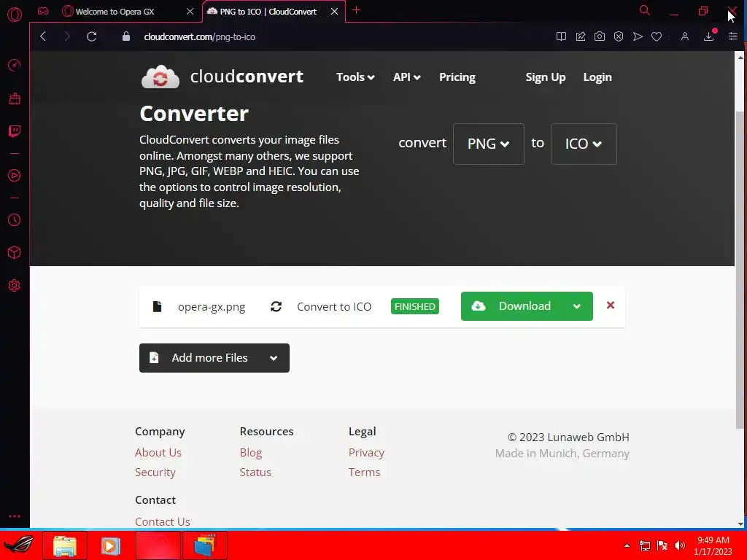The image size is (747, 560).
Task: Open Easy Setup menu lines icon
Action: 732,36
